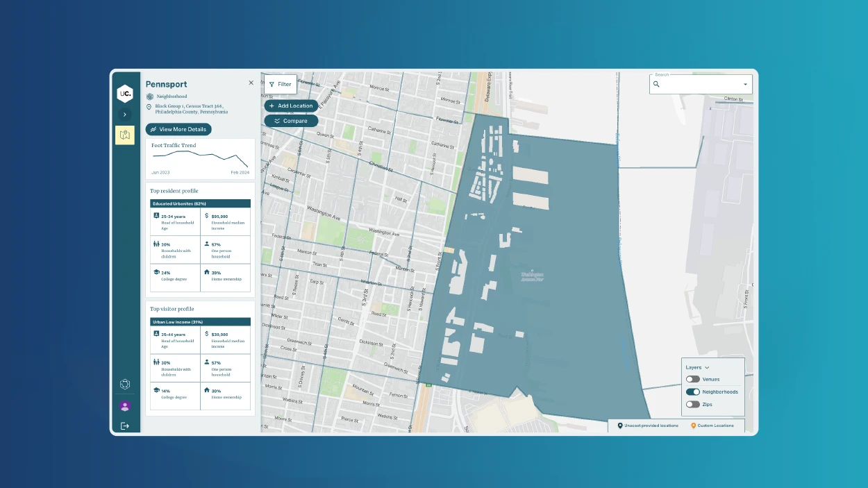The width and height of the screenshot is (868, 488).
Task: Open the search dropdown arrow
Action: tap(746, 84)
